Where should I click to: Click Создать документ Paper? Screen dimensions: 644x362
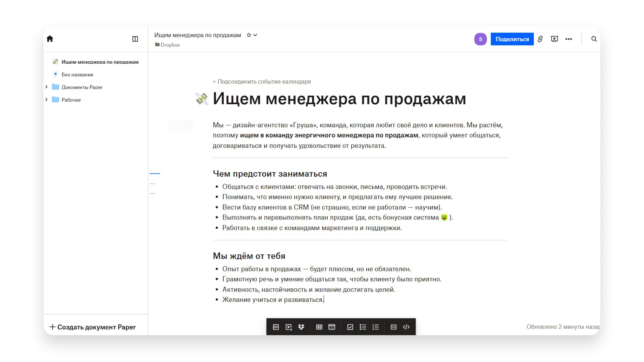pyautogui.click(x=93, y=327)
